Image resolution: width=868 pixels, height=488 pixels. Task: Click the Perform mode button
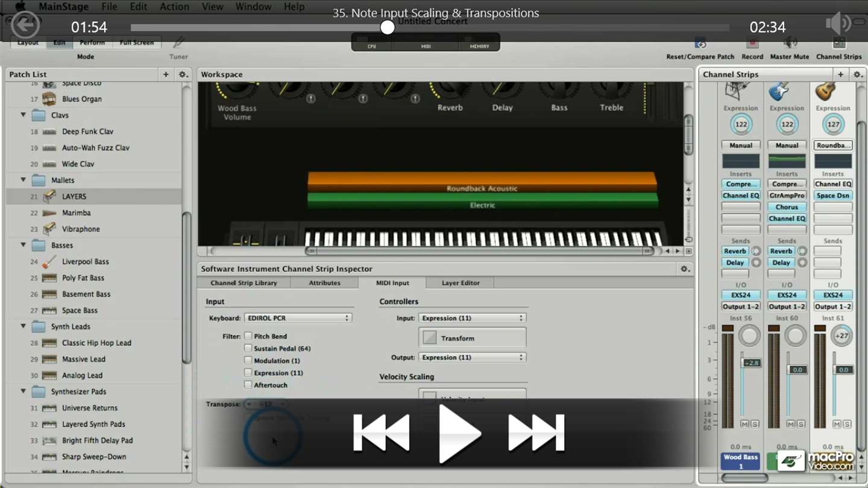pos(92,43)
